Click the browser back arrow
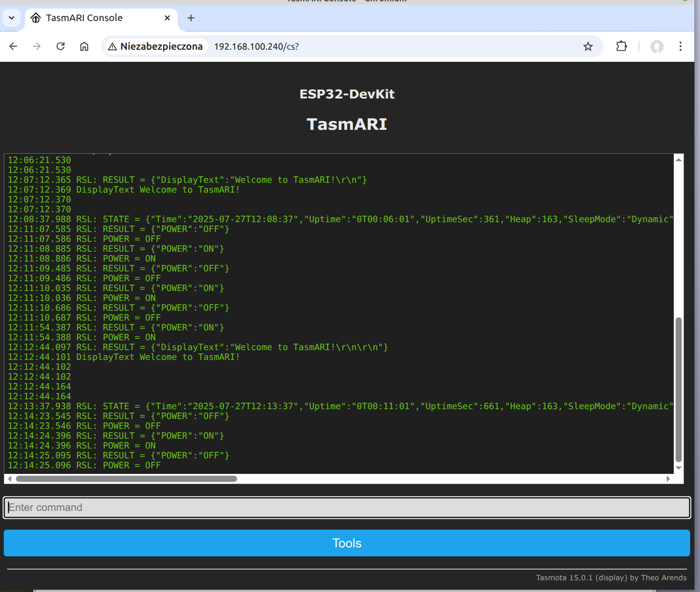This screenshot has height=592, width=700. point(13,46)
